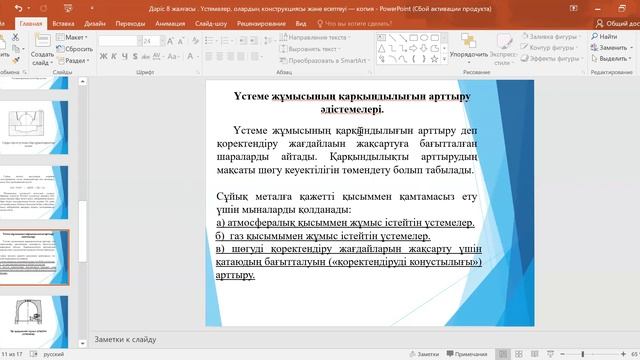Select the star shape in gallery
The image size is (640, 360).
(x=435, y=59)
